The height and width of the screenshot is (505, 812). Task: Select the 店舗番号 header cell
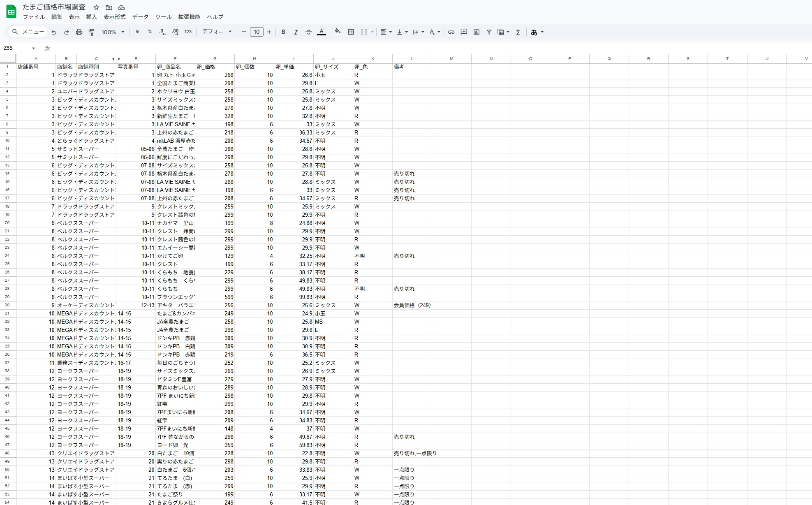pyautogui.click(x=36, y=67)
